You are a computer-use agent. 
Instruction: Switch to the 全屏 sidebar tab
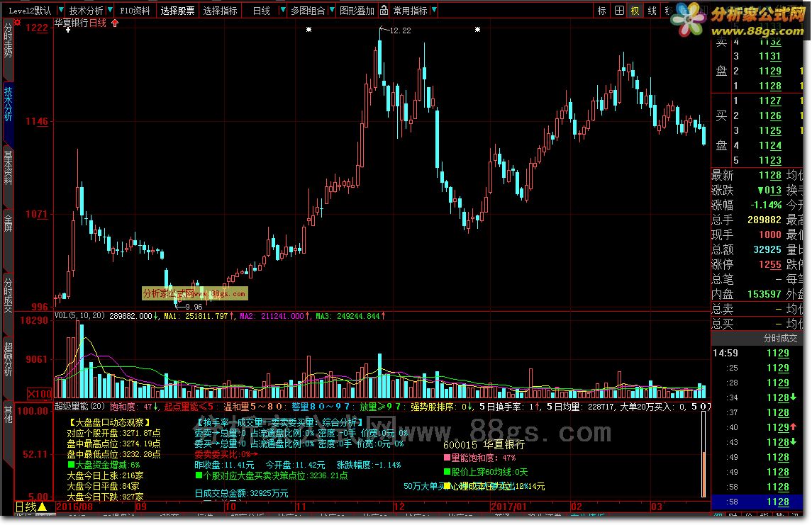8,222
